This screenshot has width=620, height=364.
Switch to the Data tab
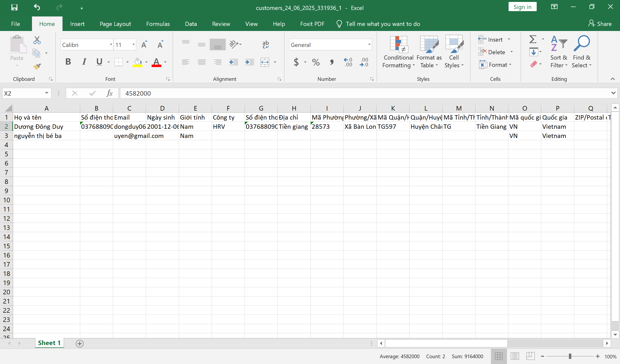(191, 24)
